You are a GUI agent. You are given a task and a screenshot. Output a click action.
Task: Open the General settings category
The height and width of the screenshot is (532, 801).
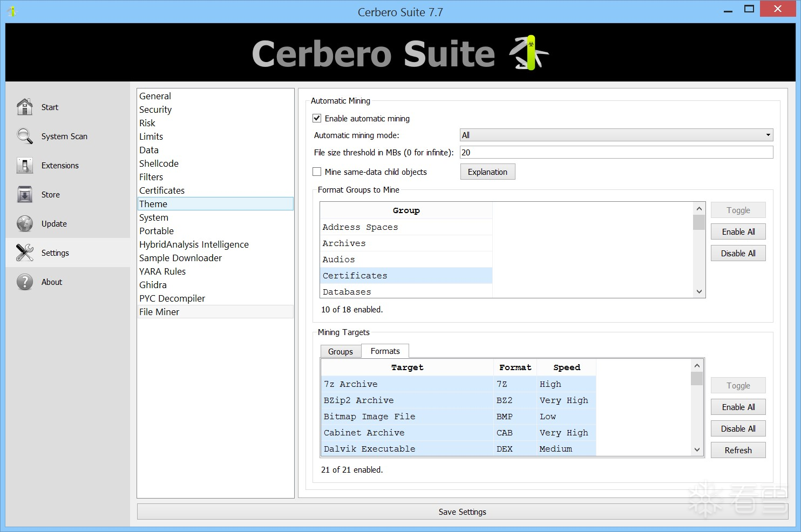coord(215,96)
